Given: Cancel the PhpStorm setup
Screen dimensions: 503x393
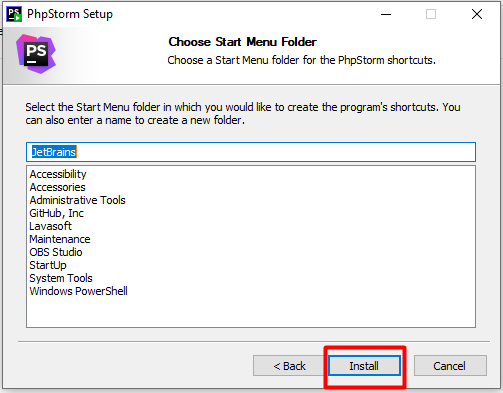Looking at the screenshot, I should (450, 366).
